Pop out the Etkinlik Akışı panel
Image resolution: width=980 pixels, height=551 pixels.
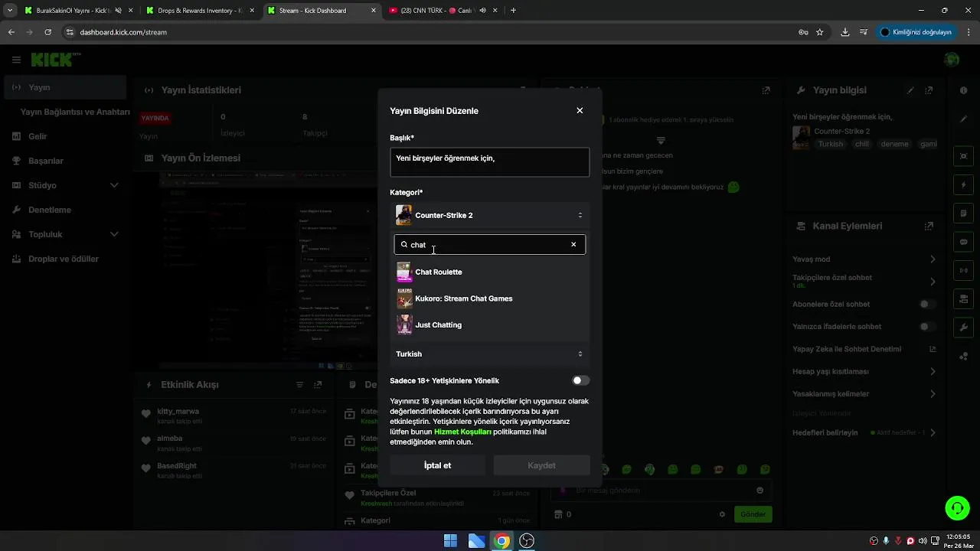pyautogui.click(x=318, y=385)
